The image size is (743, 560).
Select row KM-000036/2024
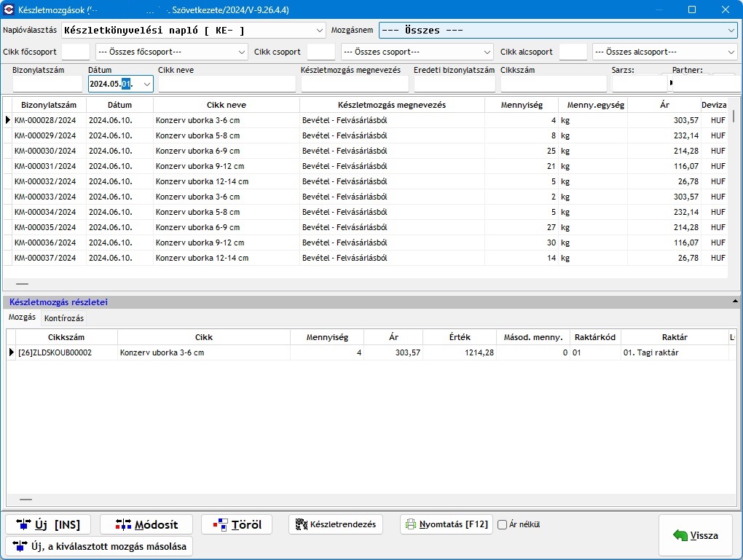(365, 242)
